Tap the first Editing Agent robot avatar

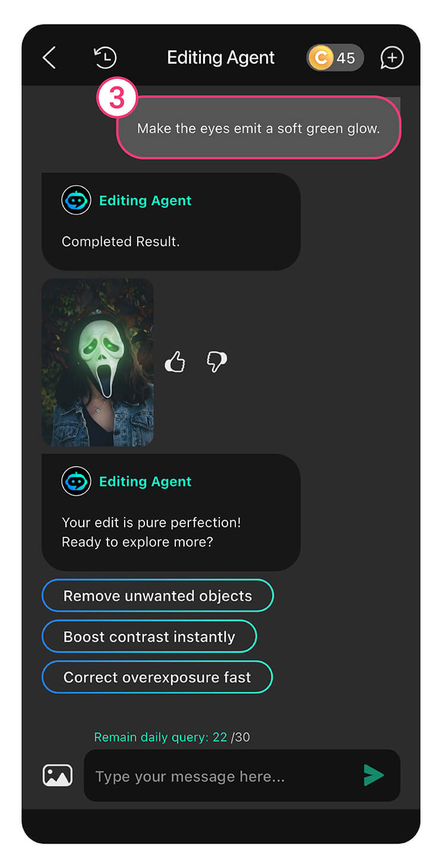[x=76, y=200]
